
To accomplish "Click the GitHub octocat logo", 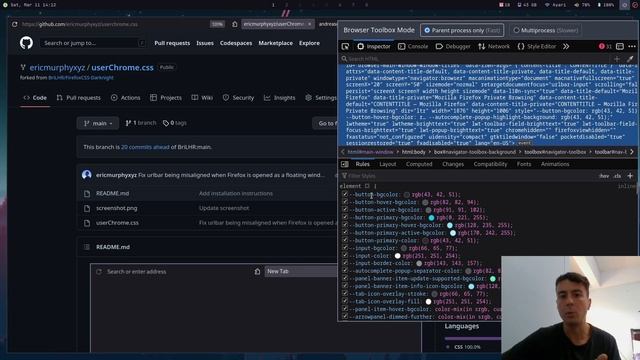I will point(26,43).
